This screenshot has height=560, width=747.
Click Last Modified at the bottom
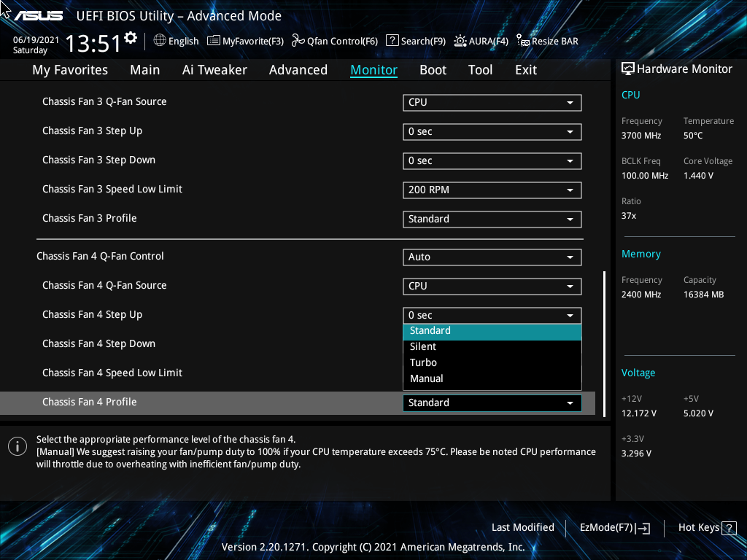point(522,527)
